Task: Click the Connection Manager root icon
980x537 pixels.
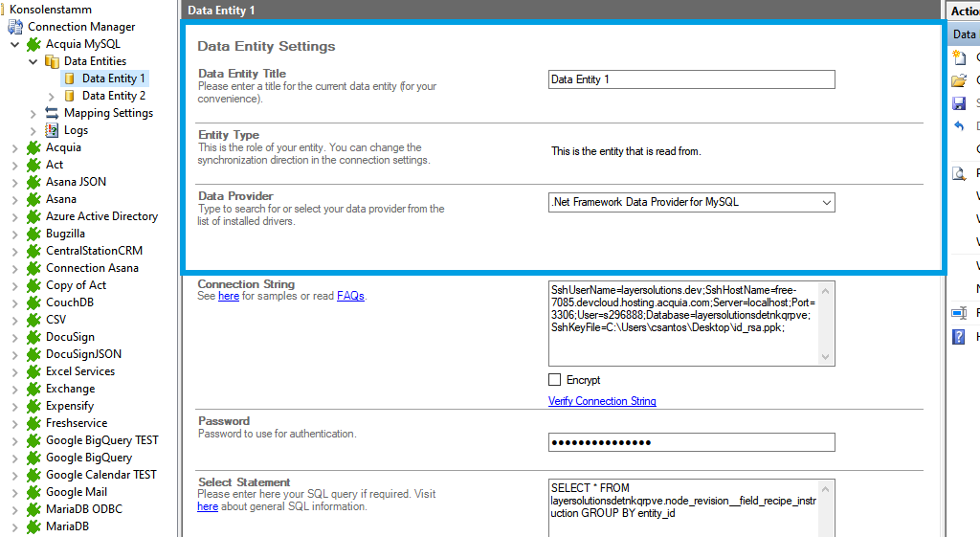Action: [x=15, y=27]
